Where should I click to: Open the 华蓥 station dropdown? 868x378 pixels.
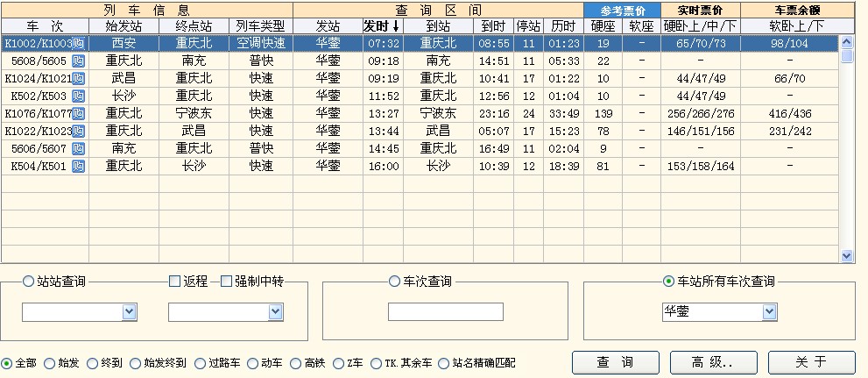point(770,312)
